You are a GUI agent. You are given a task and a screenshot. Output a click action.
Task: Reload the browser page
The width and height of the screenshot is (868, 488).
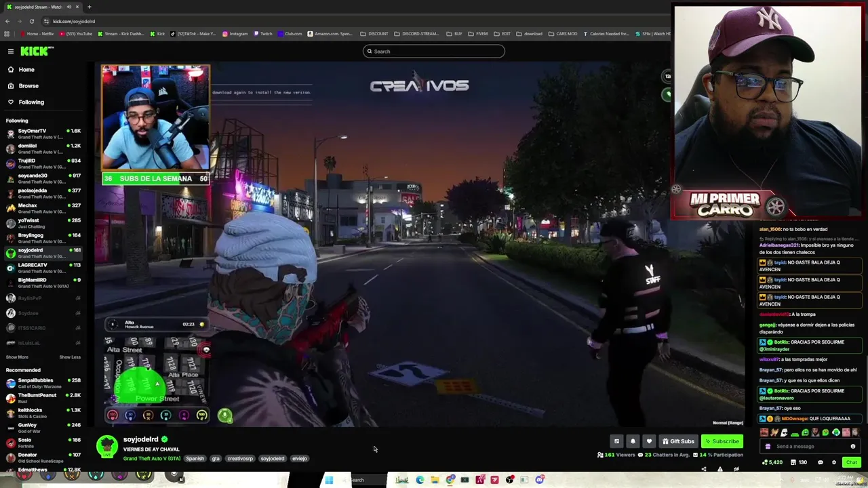coord(32,21)
